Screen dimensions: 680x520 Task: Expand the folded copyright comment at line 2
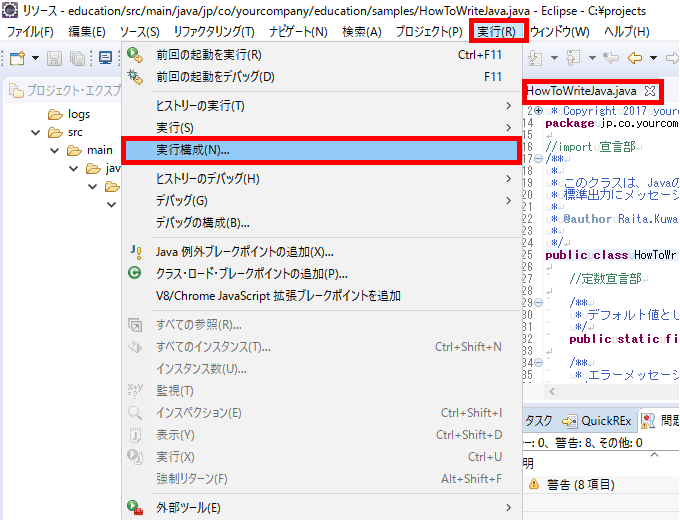(539, 111)
